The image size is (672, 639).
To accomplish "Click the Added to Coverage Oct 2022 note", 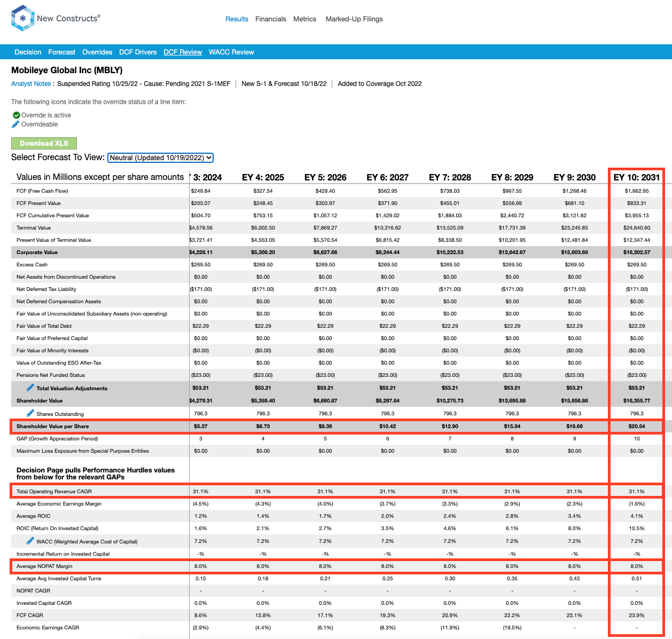I will (380, 84).
